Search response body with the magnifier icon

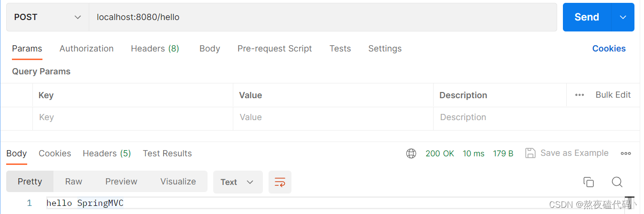pyautogui.click(x=617, y=182)
